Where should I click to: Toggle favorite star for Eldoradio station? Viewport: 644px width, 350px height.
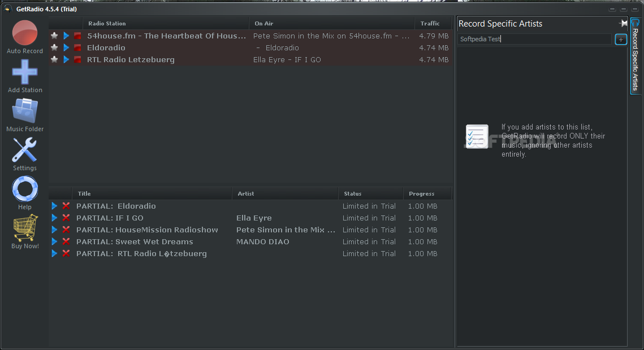(x=54, y=47)
